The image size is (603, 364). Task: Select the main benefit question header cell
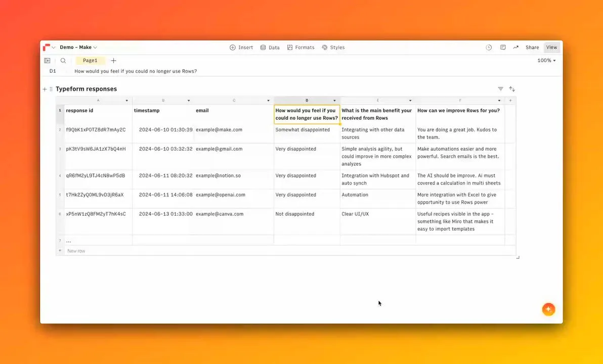click(378, 114)
